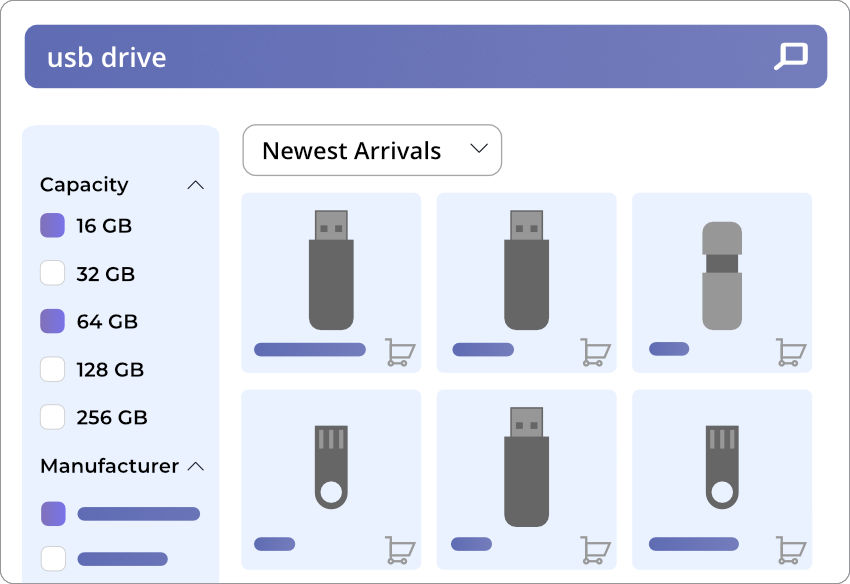850x584 pixels.
Task: Collapse the Manufacturer filter section
Action: point(196,466)
